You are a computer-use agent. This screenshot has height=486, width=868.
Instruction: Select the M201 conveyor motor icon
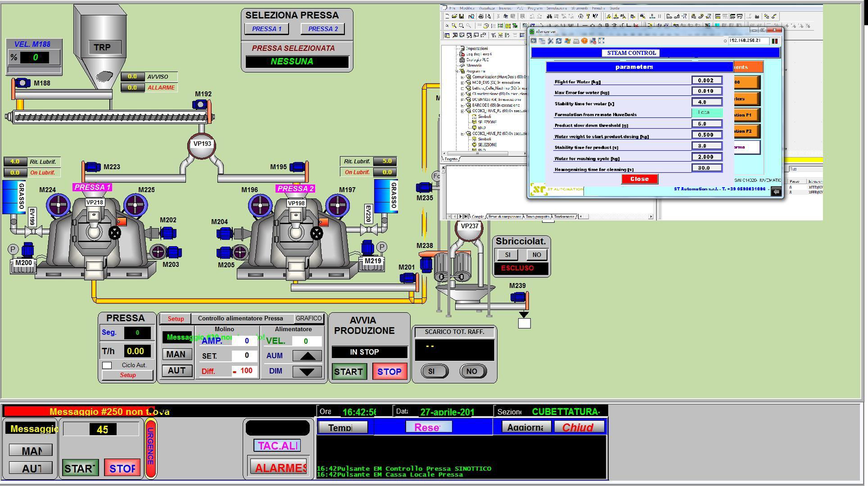408,278
